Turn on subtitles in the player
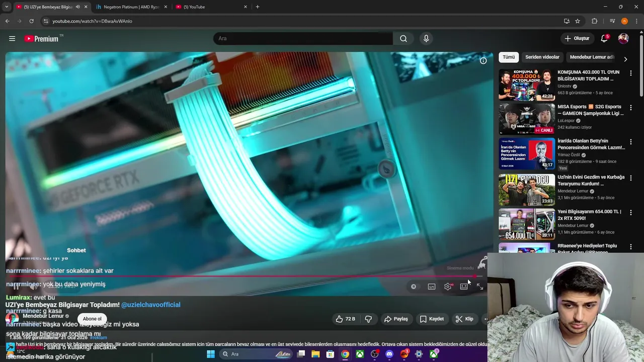This screenshot has width=644, height=362. tap(432, 287)
